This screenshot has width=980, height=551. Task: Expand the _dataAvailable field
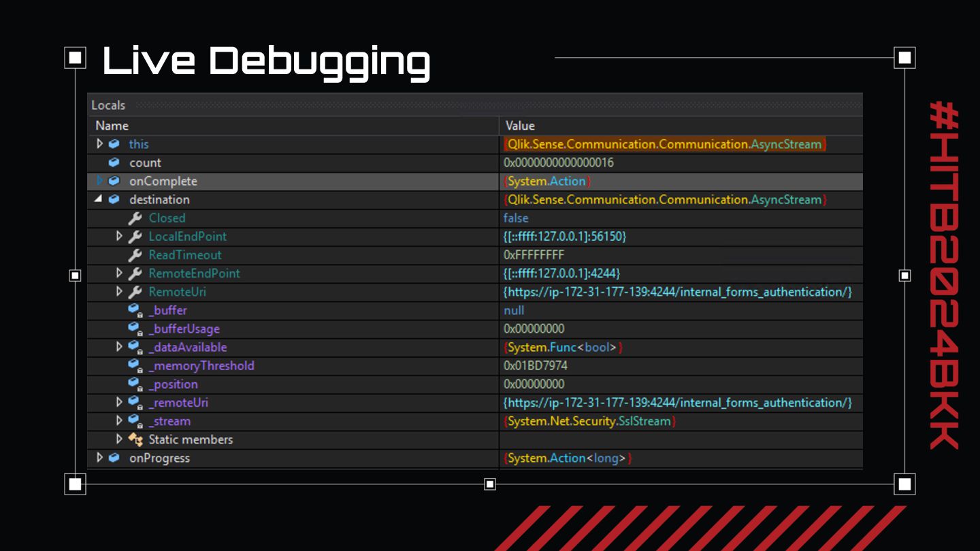pyautogui.click(x=119, y=347)
